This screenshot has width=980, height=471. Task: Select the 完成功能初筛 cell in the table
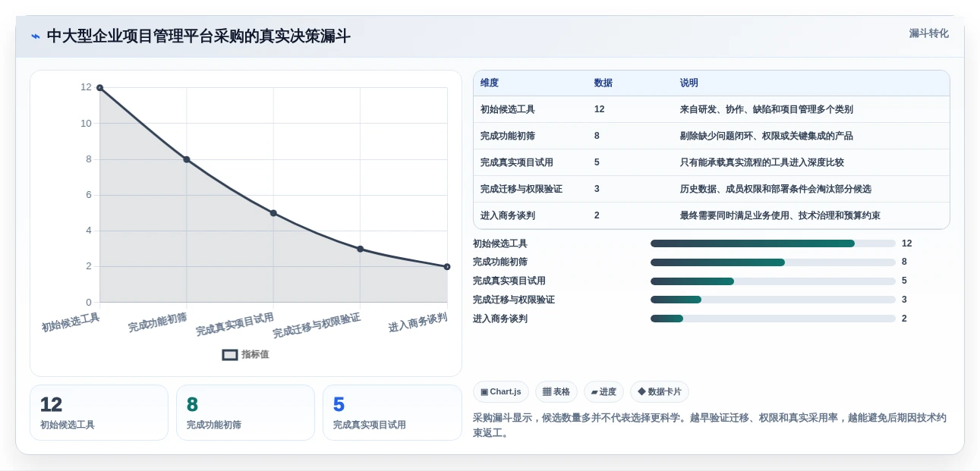tap(508, 136)
